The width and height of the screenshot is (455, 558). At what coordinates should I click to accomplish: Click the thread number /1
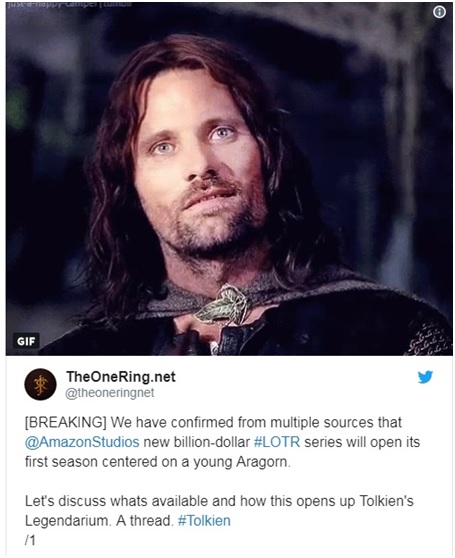point(30,541)
